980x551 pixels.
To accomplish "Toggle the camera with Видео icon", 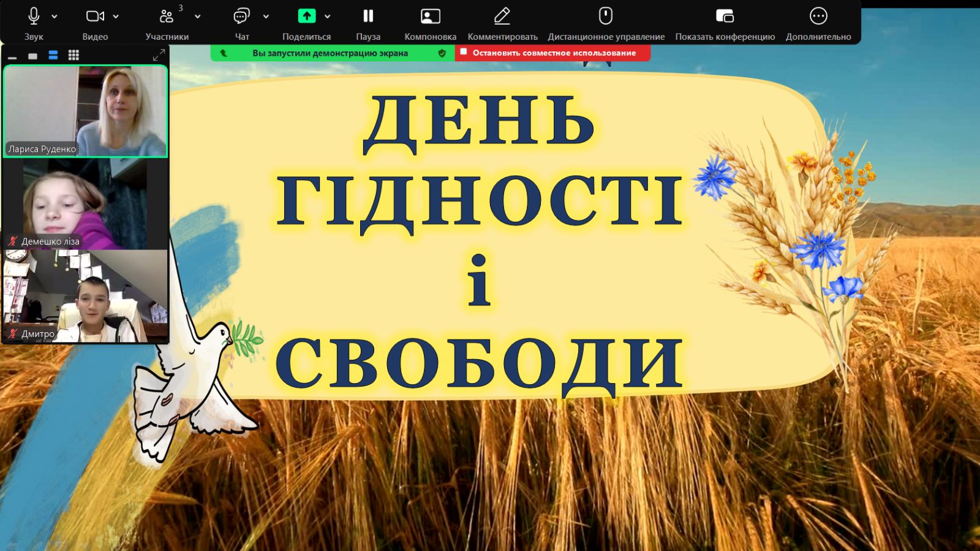I will pyautogui.click(x=95, y=17).
